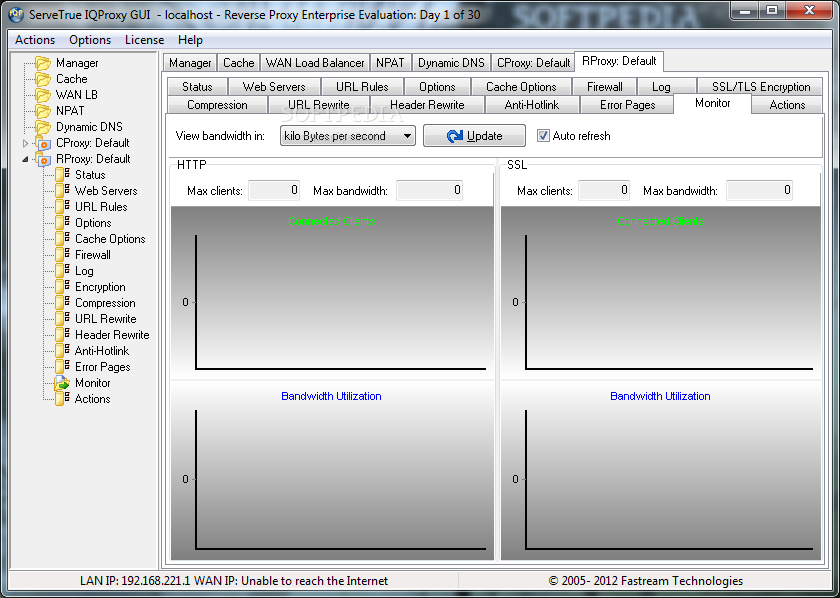Click the Monitor open-folder icon in tree
Viewport: 840px width, 598px height.
(x=63, y=383)
